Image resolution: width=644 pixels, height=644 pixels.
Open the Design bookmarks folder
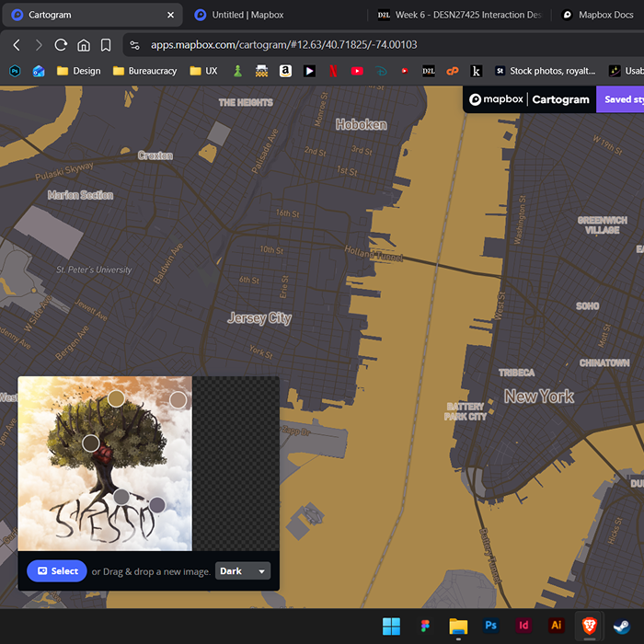(x=78, y=71)
